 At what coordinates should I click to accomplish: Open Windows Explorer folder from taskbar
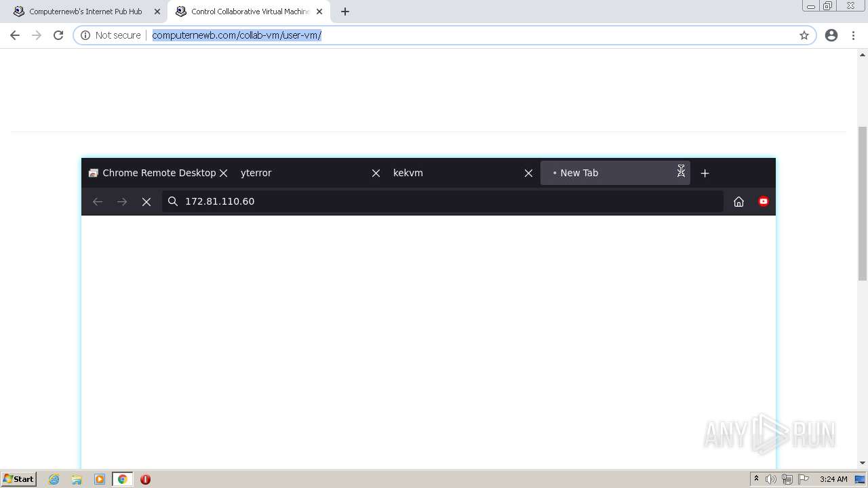coord(77,479)
